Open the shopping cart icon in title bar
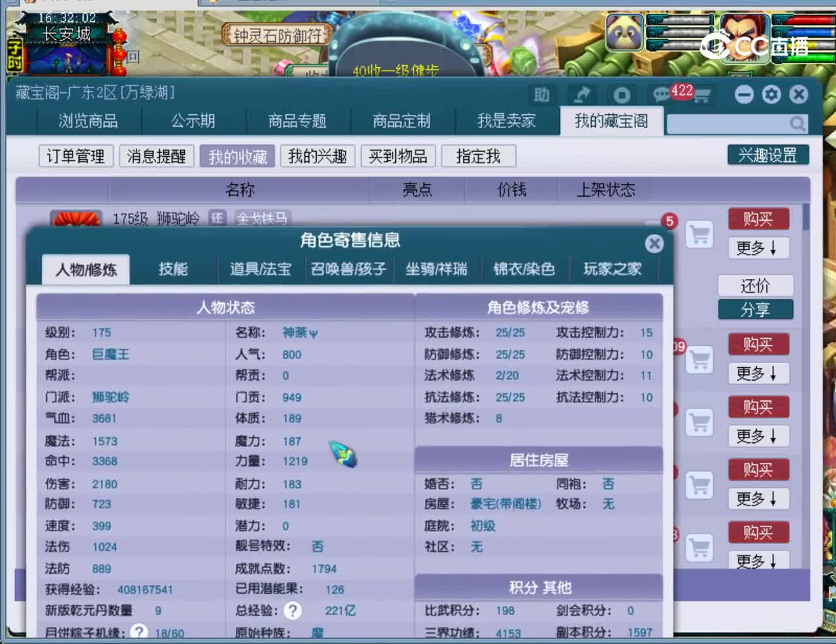836x644 pixels. click(x=703, y=96)
